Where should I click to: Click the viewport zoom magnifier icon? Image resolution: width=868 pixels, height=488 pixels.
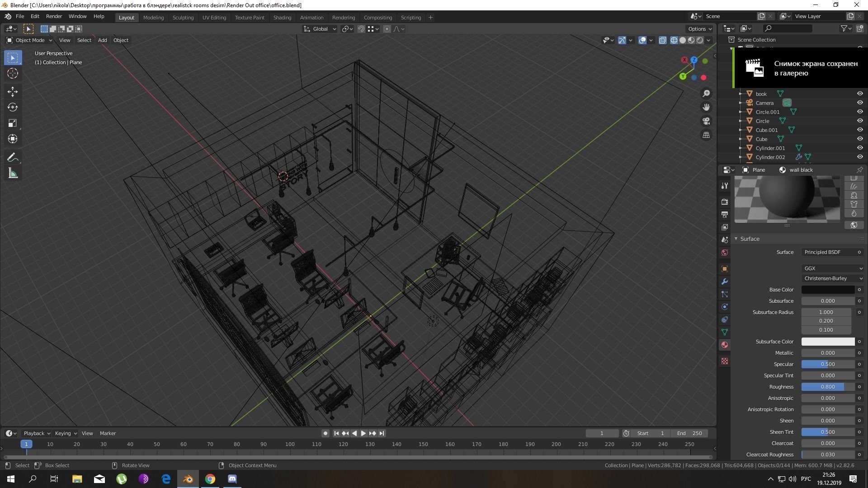[706, 94]
